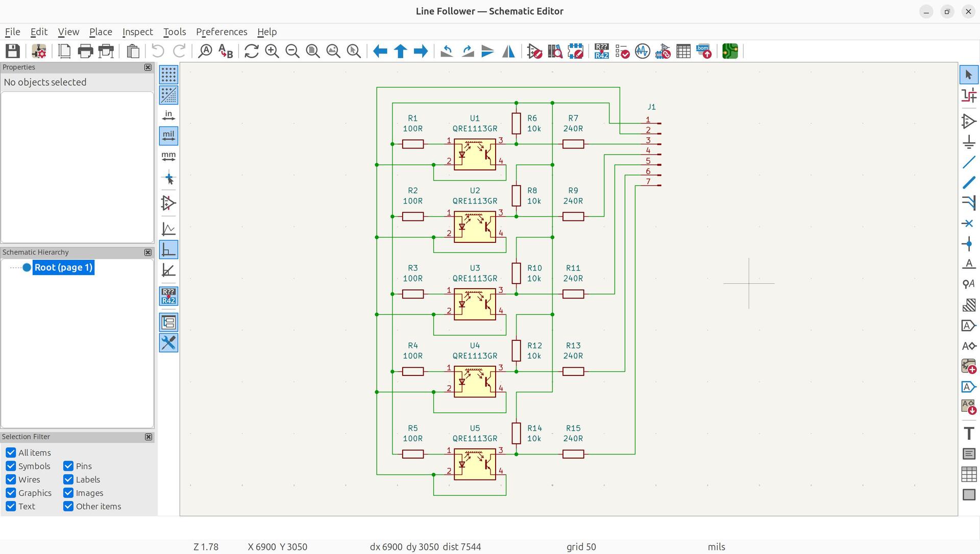The width and height of the screenshot is (980, 554).
Task: Select Root (page 1) in hierarchy
Action: [63, 267]
